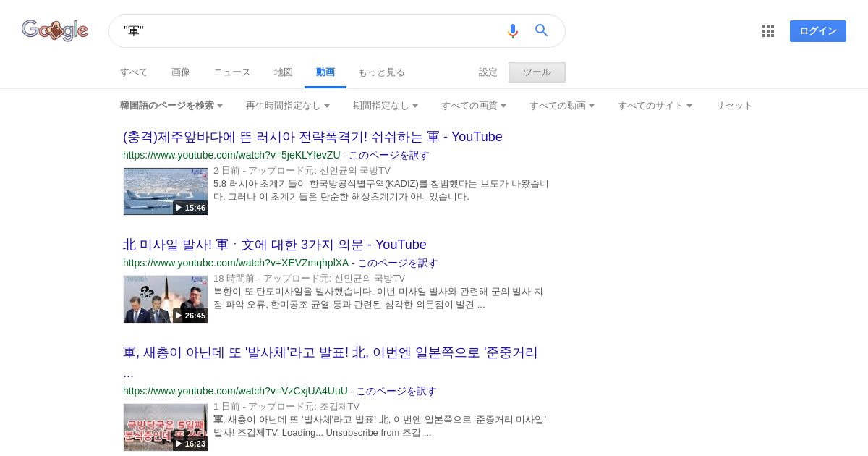Play the 16:23 video thumbnail
The width and height of the screenshot is (868, 456).
[166, 427]
